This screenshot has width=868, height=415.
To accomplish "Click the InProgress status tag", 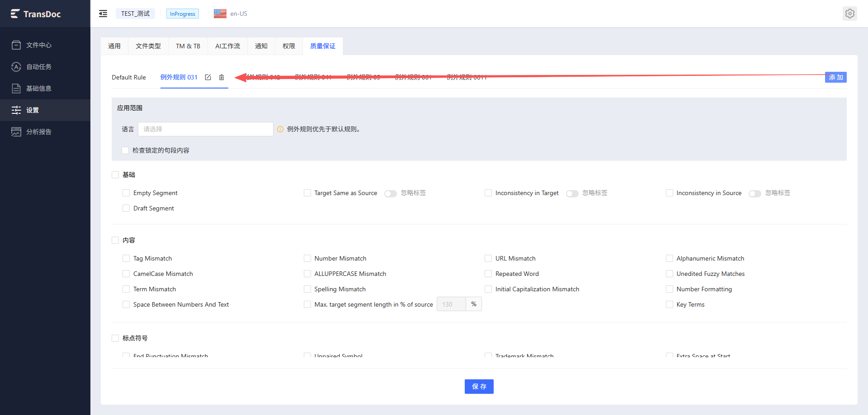I will tap(183, 14).
